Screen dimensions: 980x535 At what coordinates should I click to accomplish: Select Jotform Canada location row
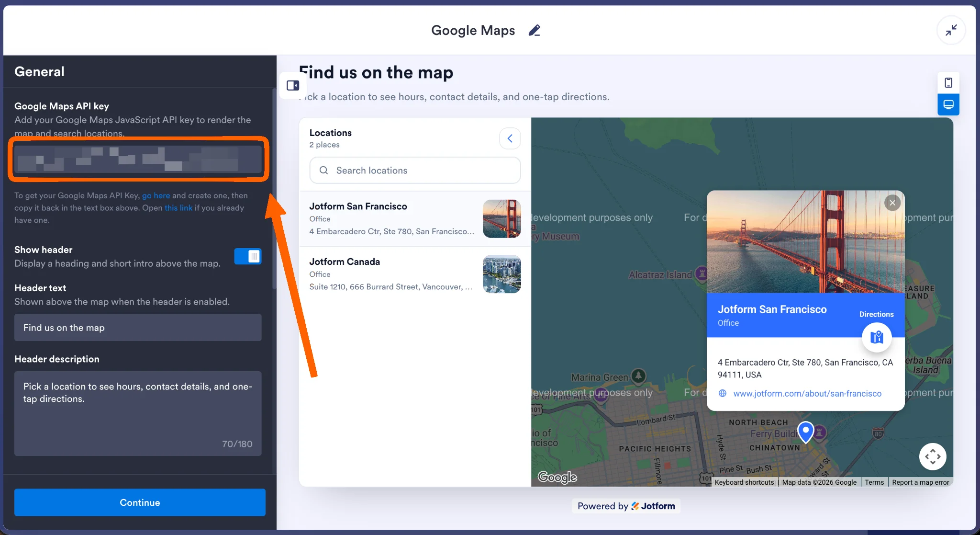click(415, 274)
